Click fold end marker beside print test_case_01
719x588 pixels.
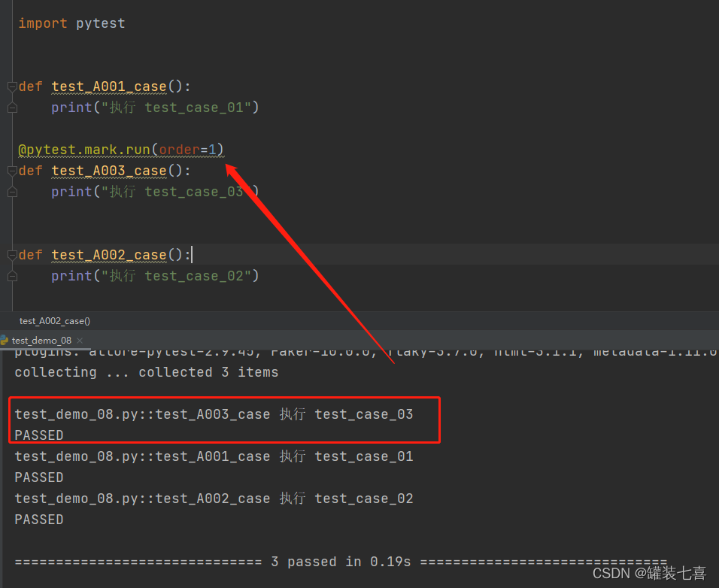[x=12, y=108]
